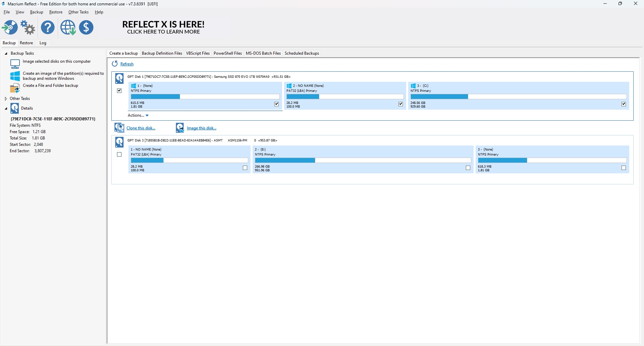The width and height of the screenshot is (644, 346).
Task: Click Windows flag icon on Disk 1 partition 1
Action: pos(133,86)
